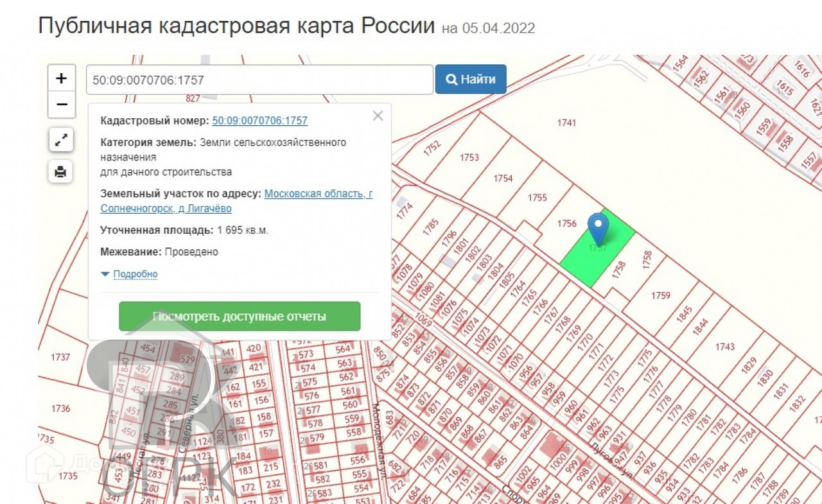This screenshot has width=822, height=504.
Task: Select parcel 1736 on the map
Action: tap(60, 408)
